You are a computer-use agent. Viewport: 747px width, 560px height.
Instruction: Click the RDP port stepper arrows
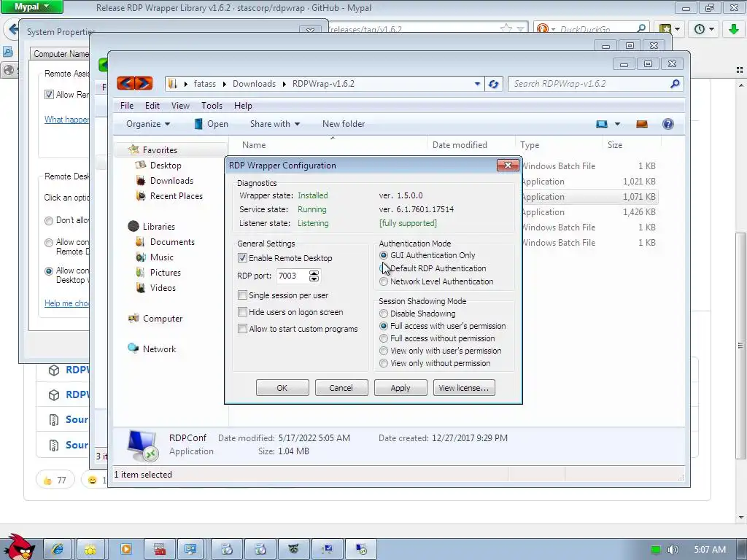tap(314, 276)
